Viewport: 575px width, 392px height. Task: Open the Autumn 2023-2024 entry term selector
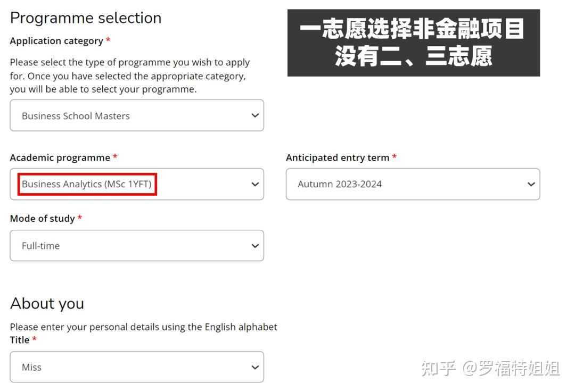click(x=413, y=184)
